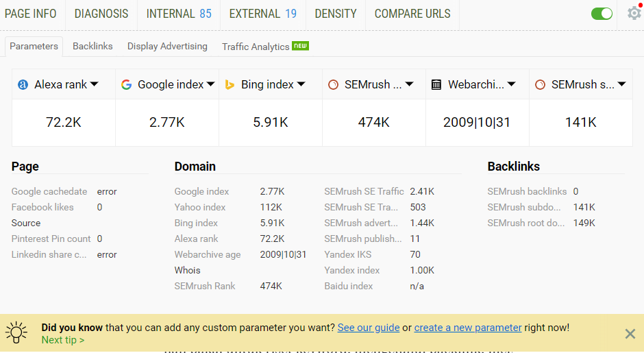Switch to the DIAGNOSIS tab
The width and height of the screenshot is (644, 353).
[101, 14]
